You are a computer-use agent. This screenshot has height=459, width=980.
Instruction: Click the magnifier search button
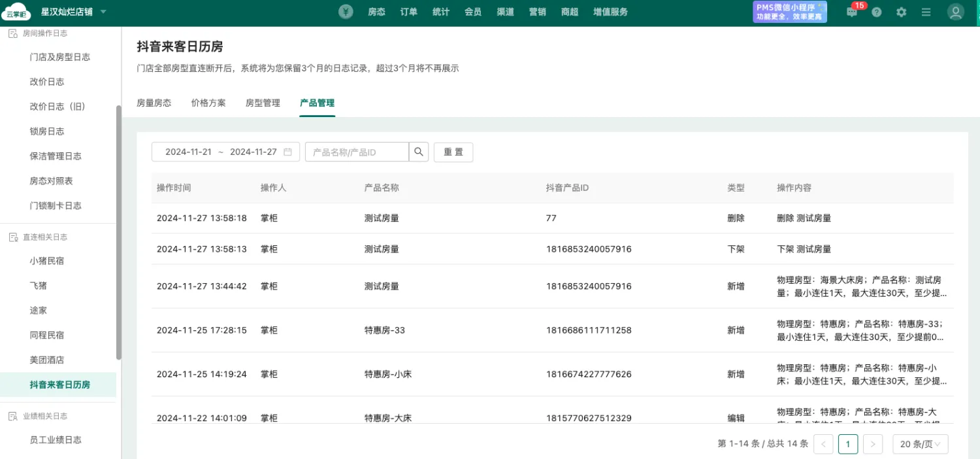(x=419, y=152)
